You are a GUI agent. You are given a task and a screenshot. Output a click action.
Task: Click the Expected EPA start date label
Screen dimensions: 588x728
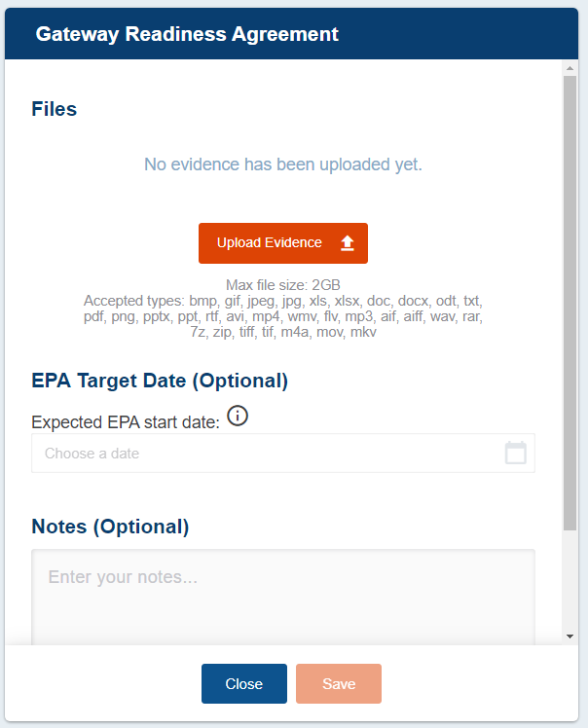coord(126,422)
